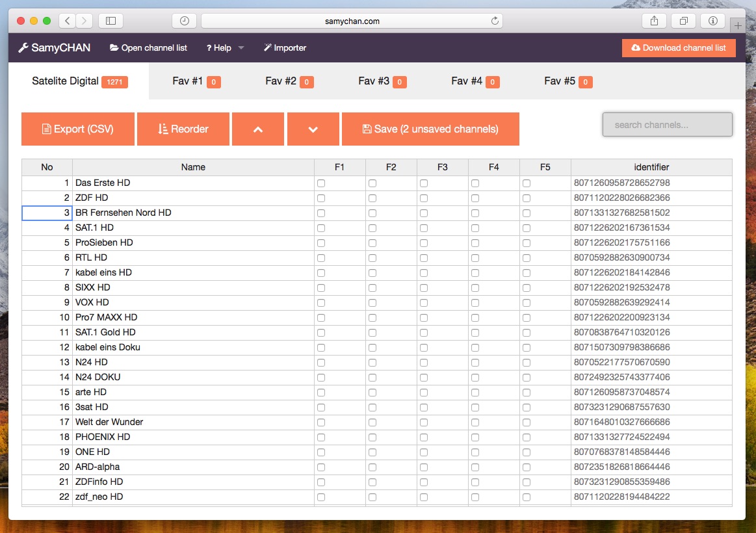
Task: Select the ZDFinfo HD name cell
Action: (x=193, y=482)
